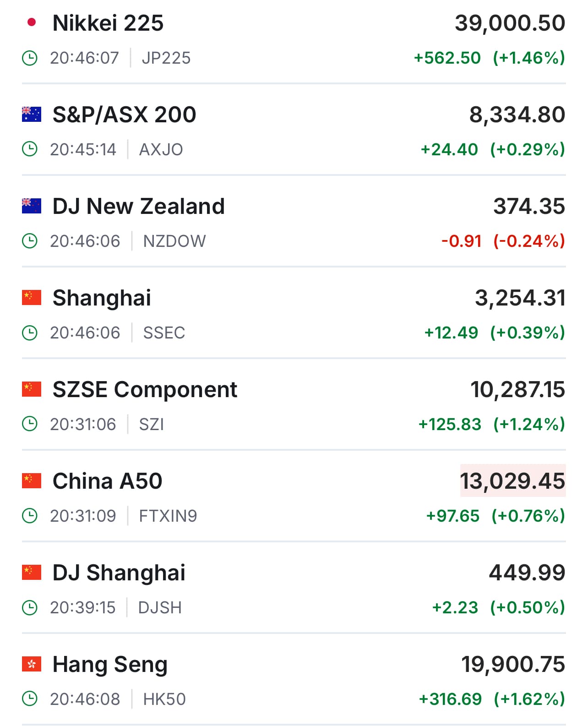Open the S&P/ASX 200 index
Image resolution: width=588 pixels, height=726 pixels.
[124, 115]
